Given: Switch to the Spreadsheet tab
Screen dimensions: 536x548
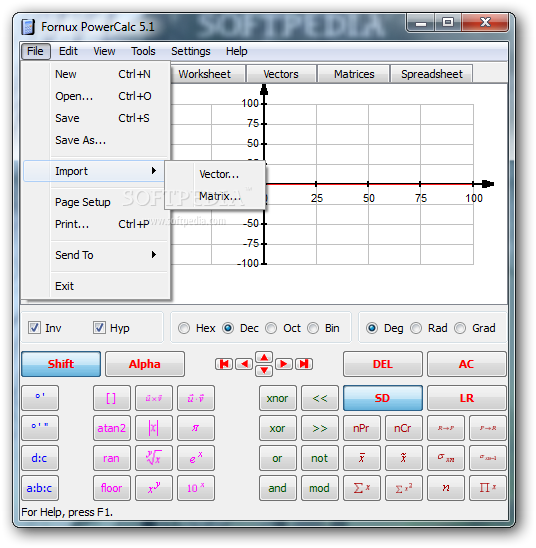Looking at the screenshot, I should [x=432, y=74].
